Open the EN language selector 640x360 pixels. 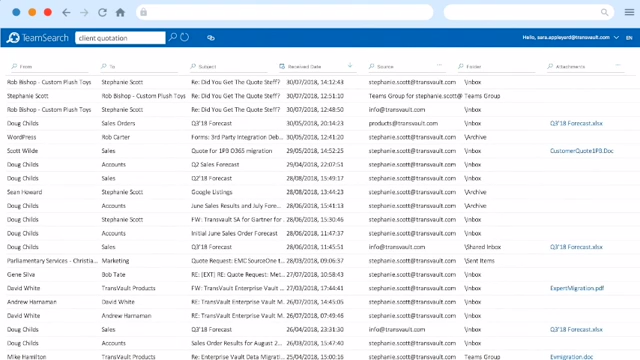(x=629, y=38)
